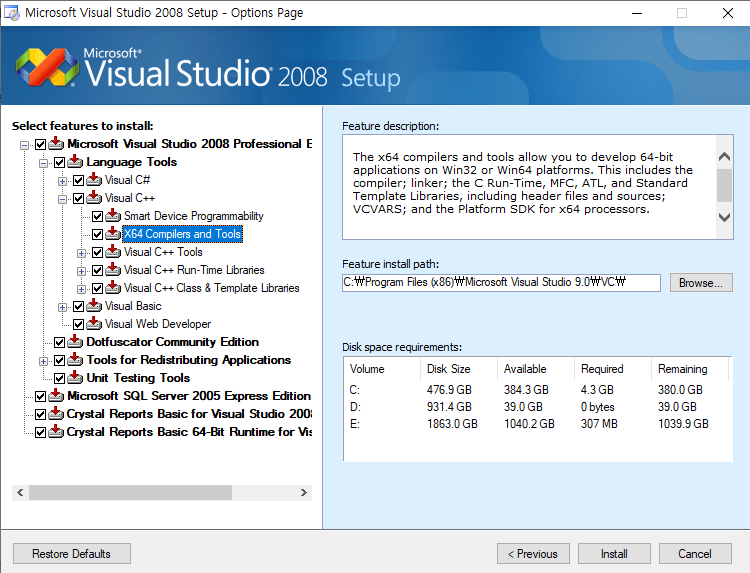Click install icon beside Visual C#
Image resolution: width=750 pixels, height=573 pixels.
pos(94,179)
